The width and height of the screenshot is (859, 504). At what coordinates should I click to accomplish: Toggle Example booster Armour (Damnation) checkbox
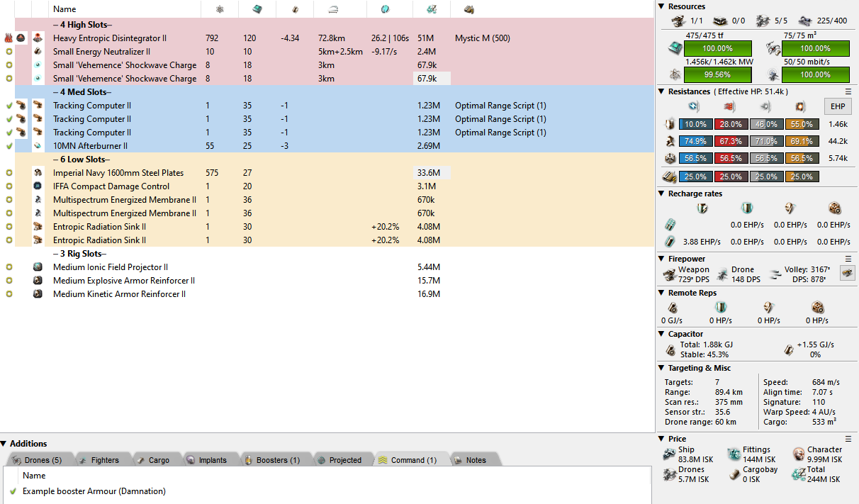[13, 491]
